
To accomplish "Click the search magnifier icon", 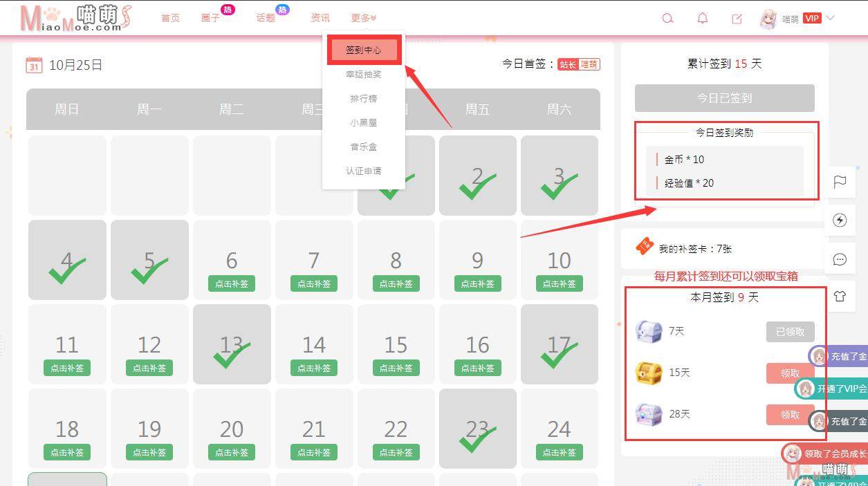I will 667,19.
